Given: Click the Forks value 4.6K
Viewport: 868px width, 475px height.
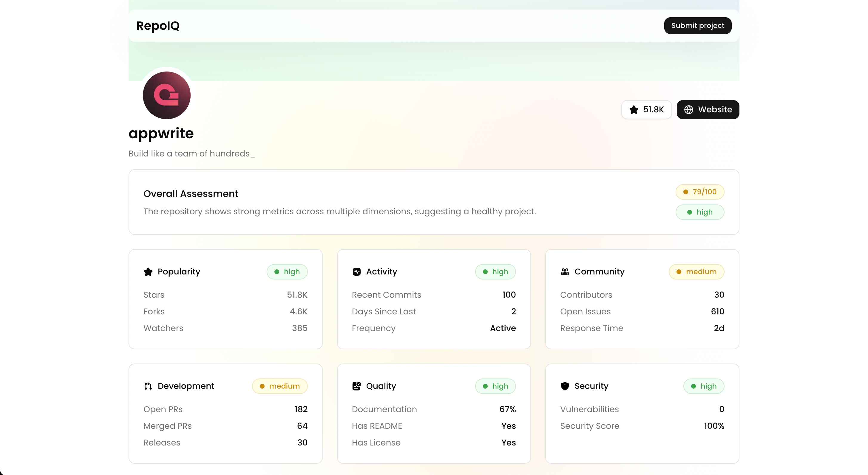Looking at the screenshot, I should [x=299, y=311].
